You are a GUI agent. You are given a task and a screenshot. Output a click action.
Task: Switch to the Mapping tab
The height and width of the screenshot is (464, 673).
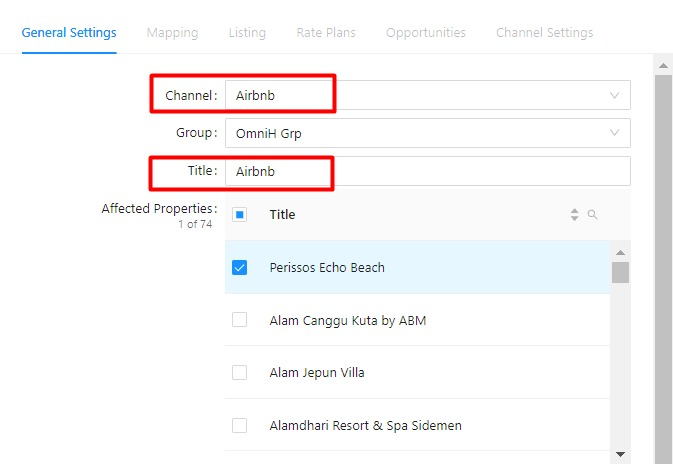point(172,33)
